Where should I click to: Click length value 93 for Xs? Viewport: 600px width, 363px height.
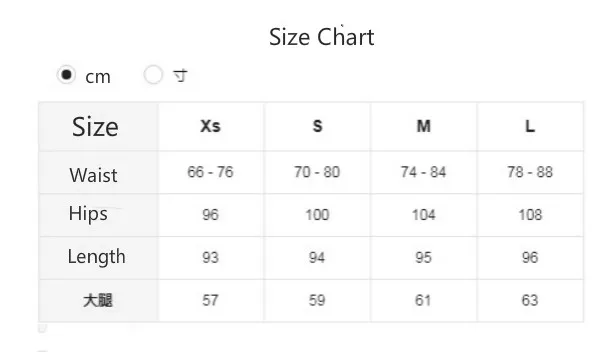[x=210, y=257]
